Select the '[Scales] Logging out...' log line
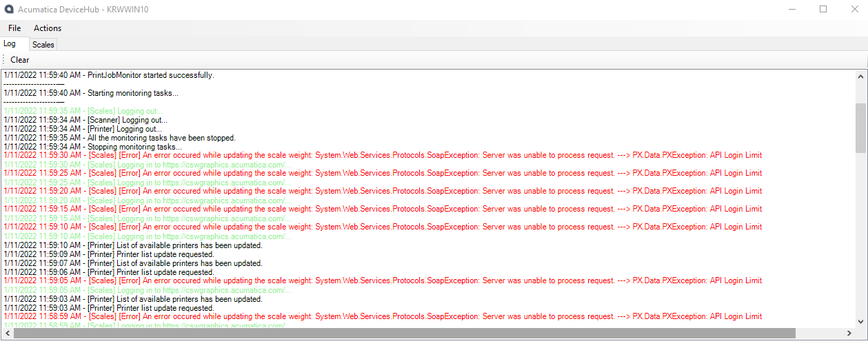The width and height of the screenshot is (868, 348). pyautogui.click(x=83, y=111)
